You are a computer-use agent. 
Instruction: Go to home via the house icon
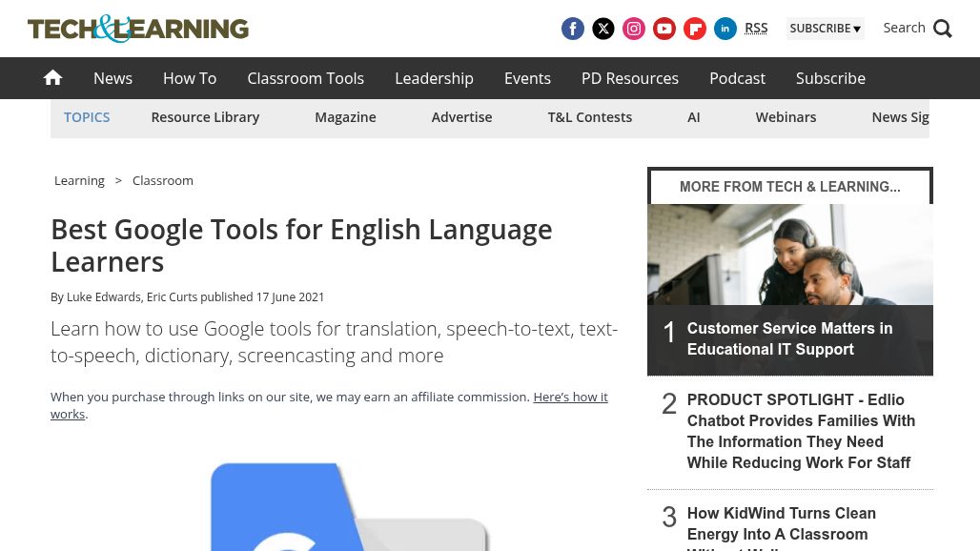(53, 77)
